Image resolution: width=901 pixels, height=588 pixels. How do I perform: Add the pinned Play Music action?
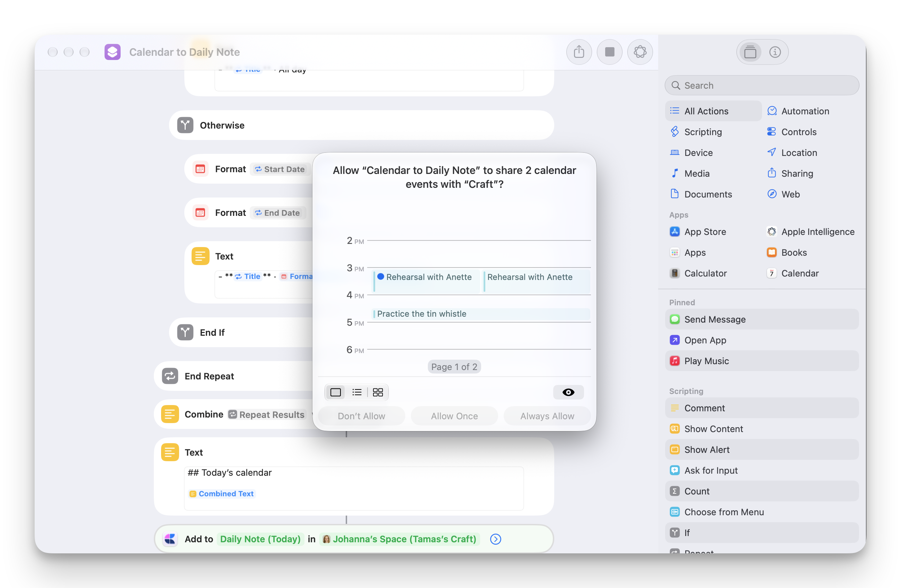(x=762, y=361)
